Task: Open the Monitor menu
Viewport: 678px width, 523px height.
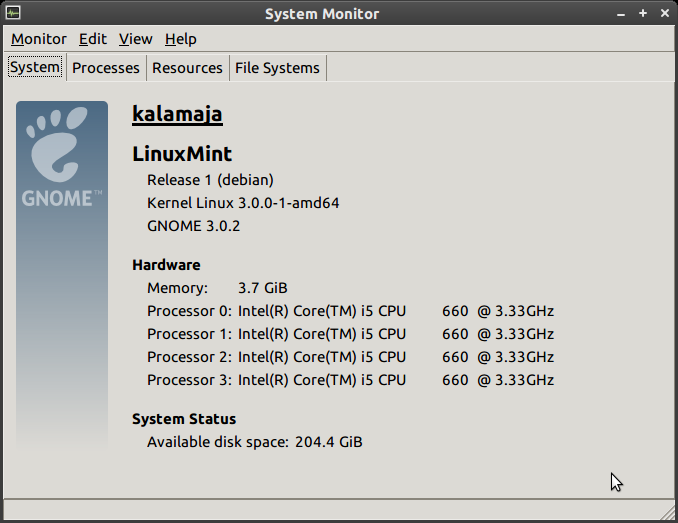Action: coord(39,39)
